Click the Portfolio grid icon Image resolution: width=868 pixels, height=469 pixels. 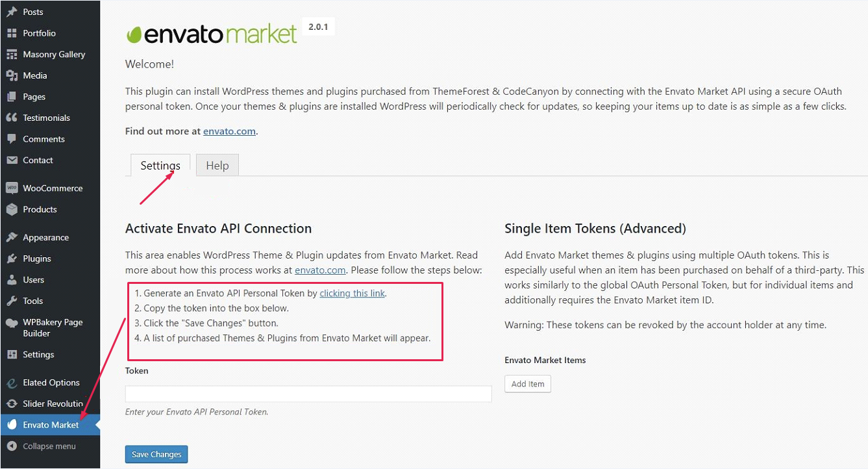click(x=12, y=33)
